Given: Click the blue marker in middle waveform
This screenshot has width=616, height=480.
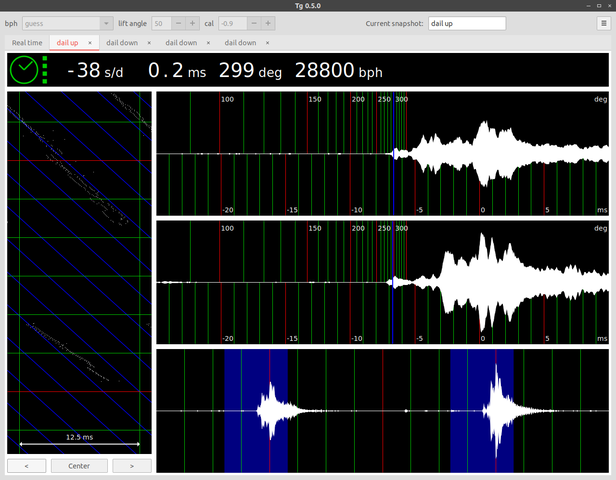Looking at the screenshot, I should (393, 282).
